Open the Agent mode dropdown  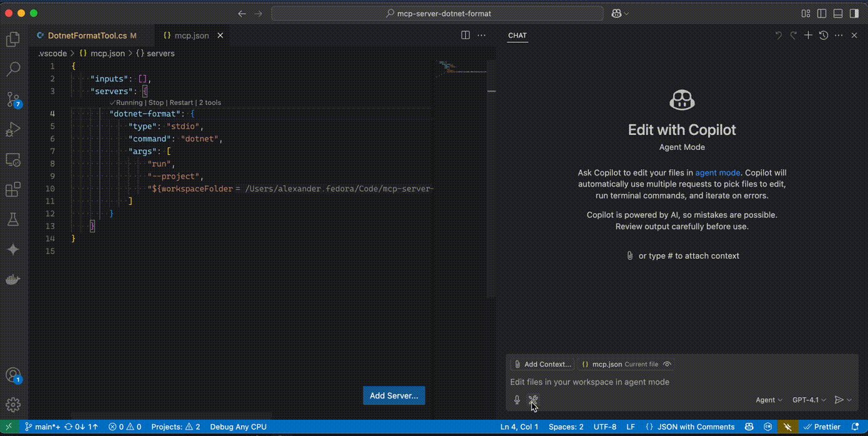point(769,400)
